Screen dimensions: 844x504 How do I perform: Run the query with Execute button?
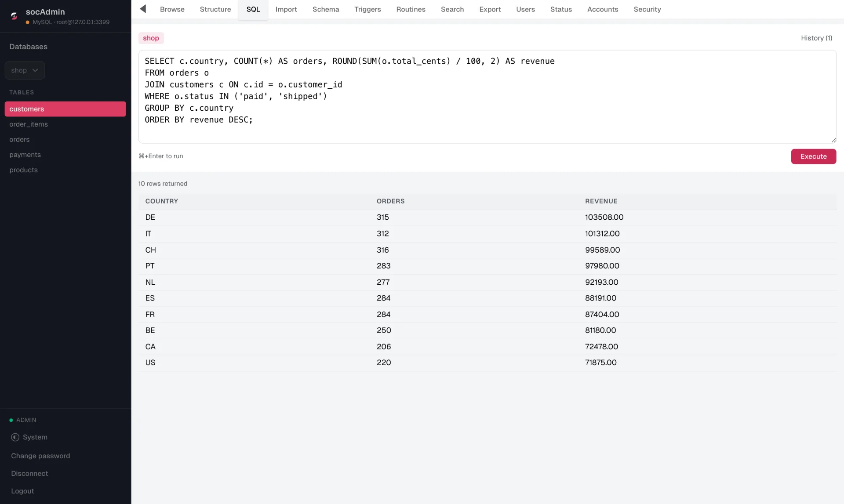pyautogui.click(x=813, y=156)
